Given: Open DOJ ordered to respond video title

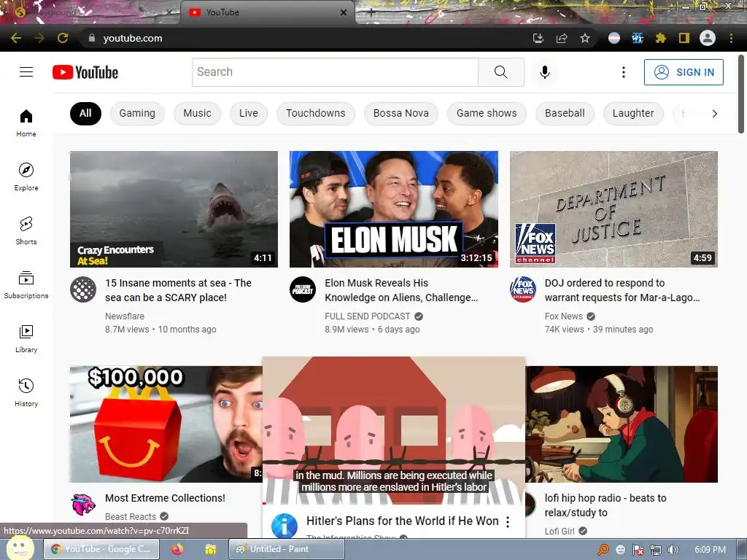Looking at the screenshot, I should [622, 290].
